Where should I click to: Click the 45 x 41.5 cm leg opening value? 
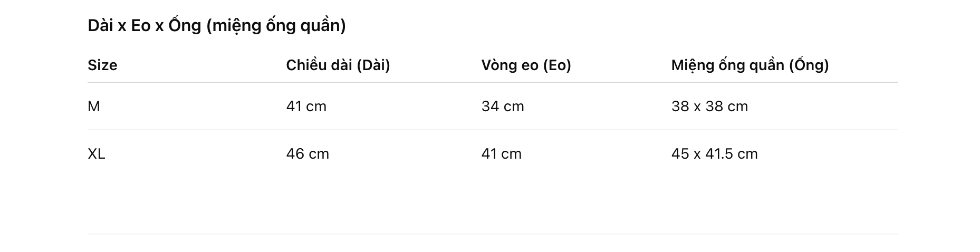click(x=715, y=154)
